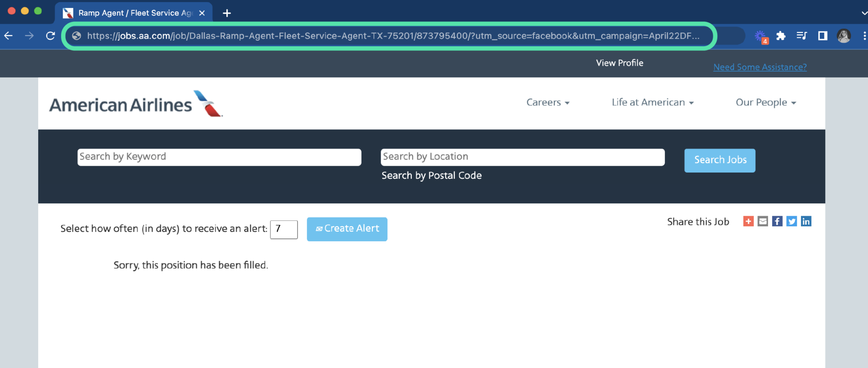Expand the Life at American menu

click(651, 102)
